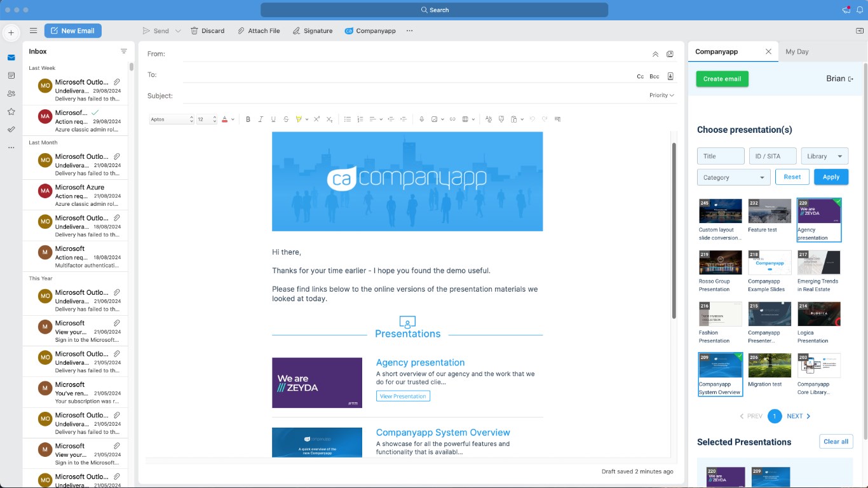Apply superscript formatting

(316, 119)
